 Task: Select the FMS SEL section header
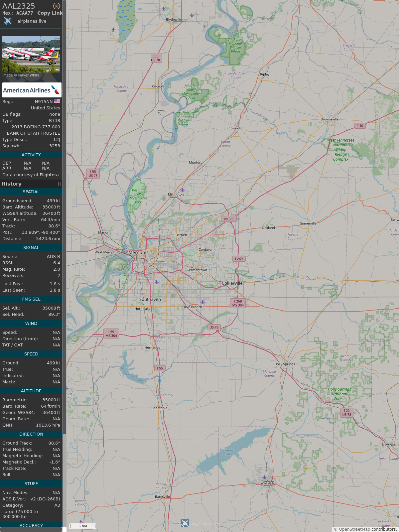pos(31,299)
